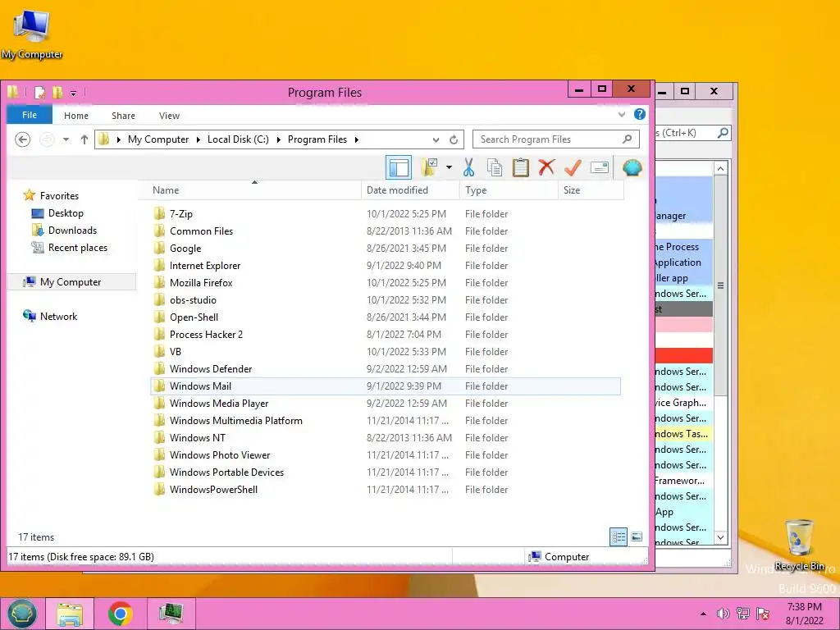Screen dimensions: 840x630
Task: Sort by the Name column header
Action: pyautogui.click(x=251, y=190)
